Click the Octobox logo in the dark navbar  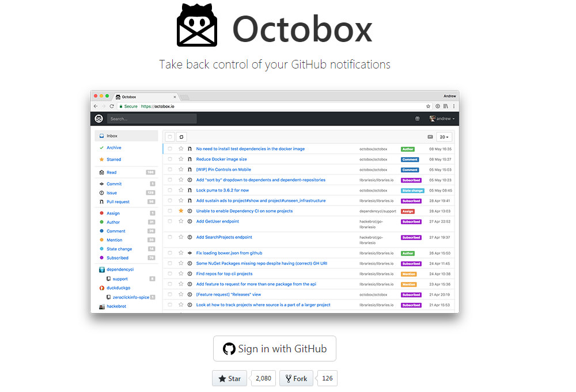pos(99,119)
